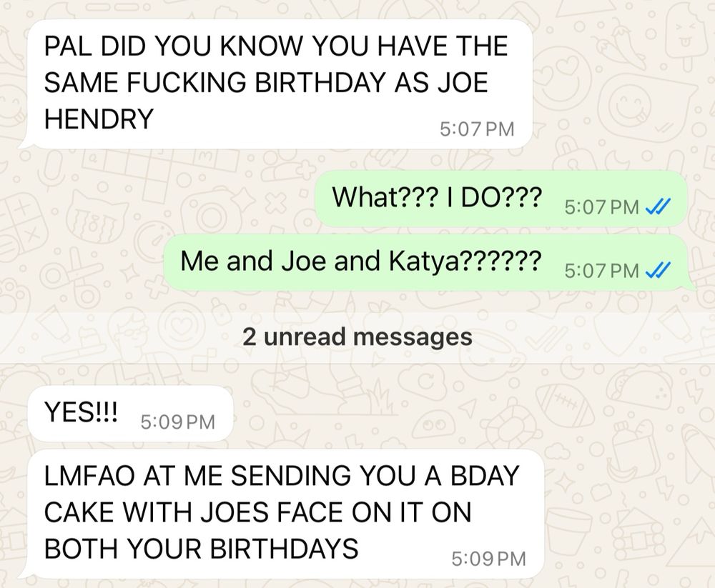Click the word HENDRY in the first message

tap(99, 119)
